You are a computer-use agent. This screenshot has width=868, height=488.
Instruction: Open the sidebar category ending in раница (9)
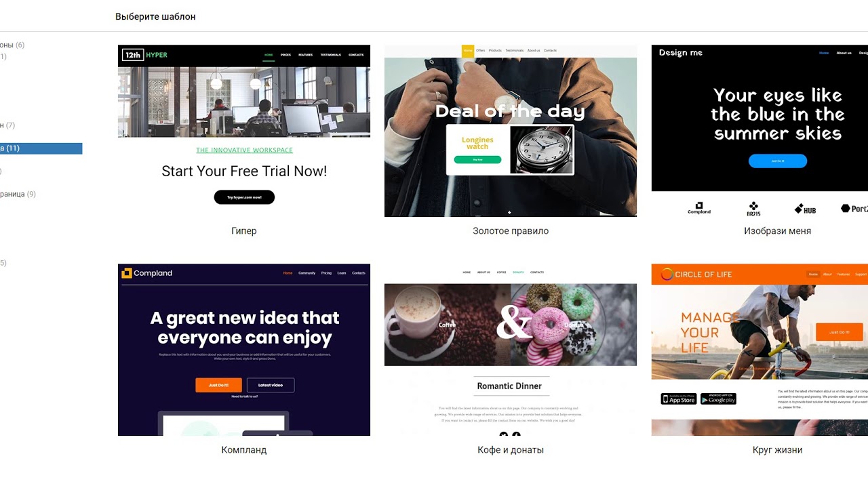pos(18,194)
